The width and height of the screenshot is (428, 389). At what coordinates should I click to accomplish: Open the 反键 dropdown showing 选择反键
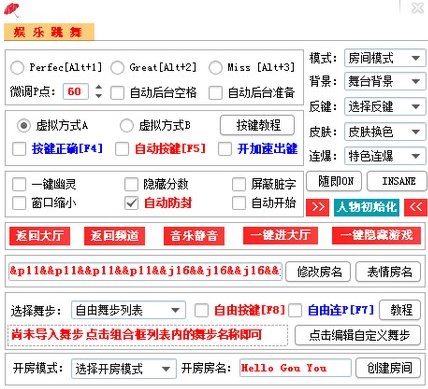point(385,107)
